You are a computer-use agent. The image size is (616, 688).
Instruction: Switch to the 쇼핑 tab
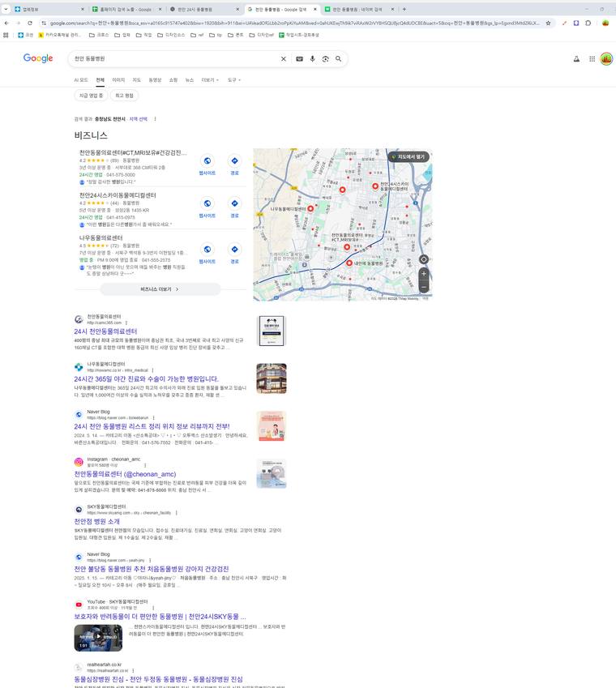[173, 80]
